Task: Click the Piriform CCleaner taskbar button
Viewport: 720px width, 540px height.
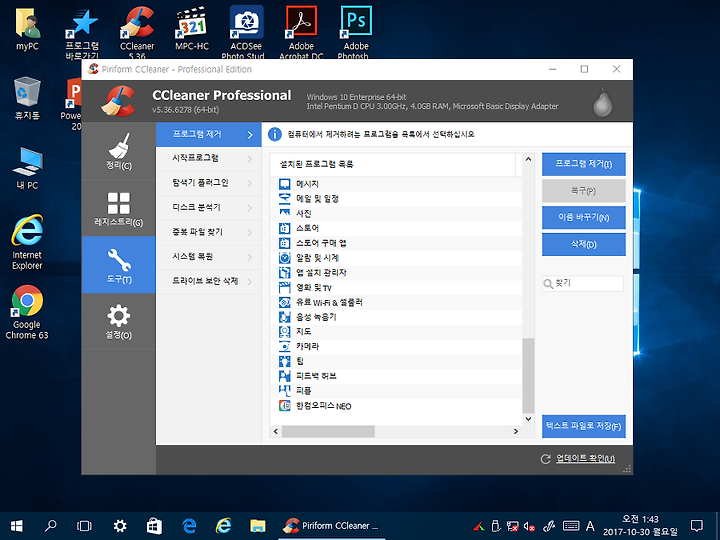Action: (x=332, y=526)
